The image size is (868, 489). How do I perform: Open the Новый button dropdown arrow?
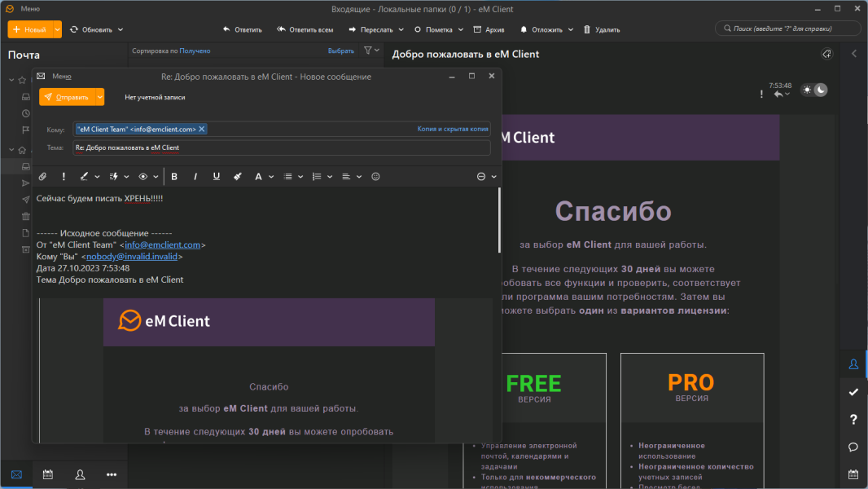click(57, 29)
